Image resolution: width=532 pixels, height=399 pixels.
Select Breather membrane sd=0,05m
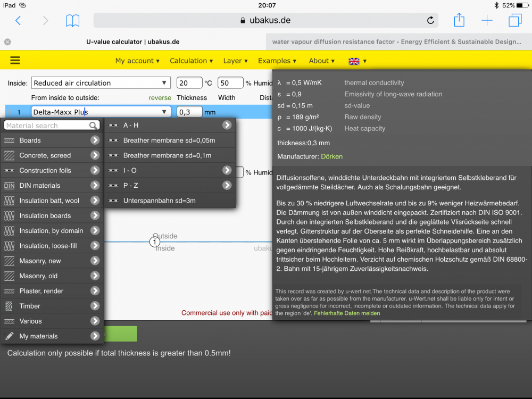(x=170, y=140)
